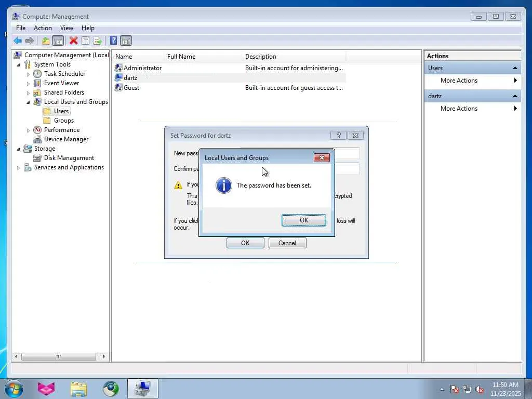This screenshot has height=399, width=532.
Task: Click the tree pane scroll right arrow
Action: (x=104, y=356)
